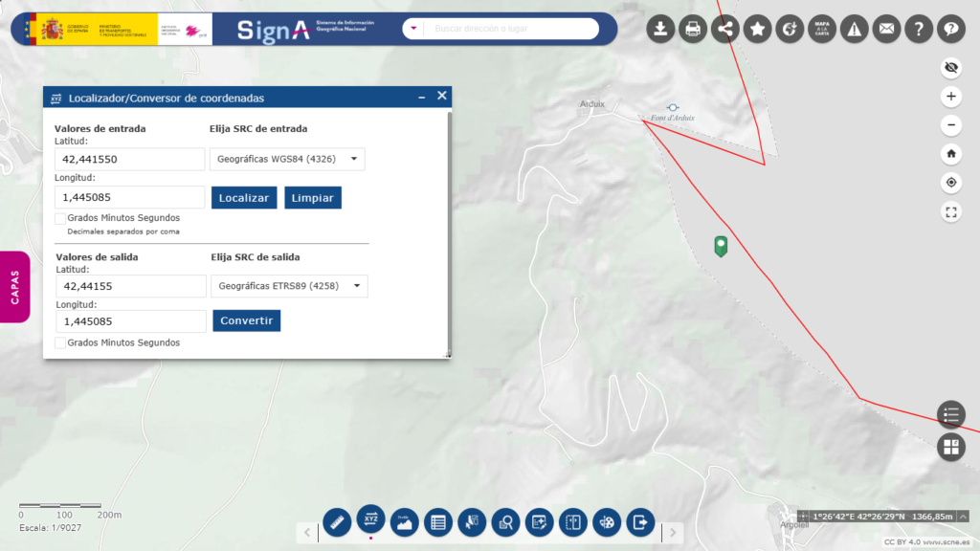
Task: Expand the Geográficas ETRS89 (4258) output dropdown
Action: [x=289, y=286]
